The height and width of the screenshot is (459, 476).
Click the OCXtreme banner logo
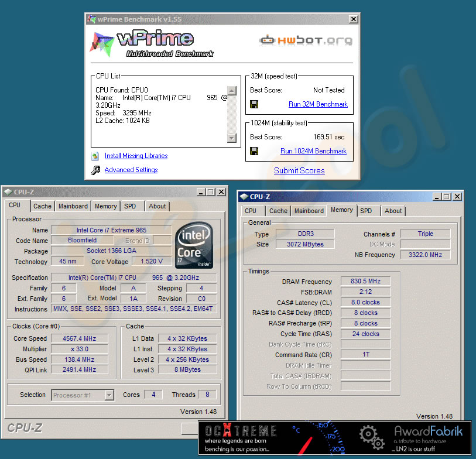tap(241, 431)
